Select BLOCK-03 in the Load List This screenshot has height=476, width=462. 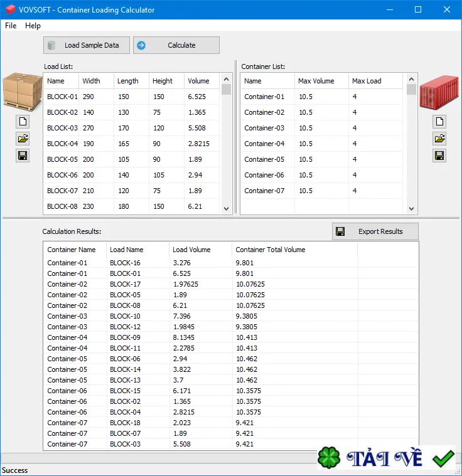click(x=132, y=128)
